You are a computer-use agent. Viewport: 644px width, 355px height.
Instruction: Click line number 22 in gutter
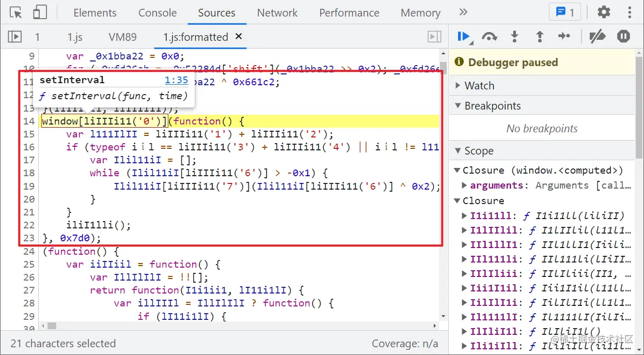29,225
